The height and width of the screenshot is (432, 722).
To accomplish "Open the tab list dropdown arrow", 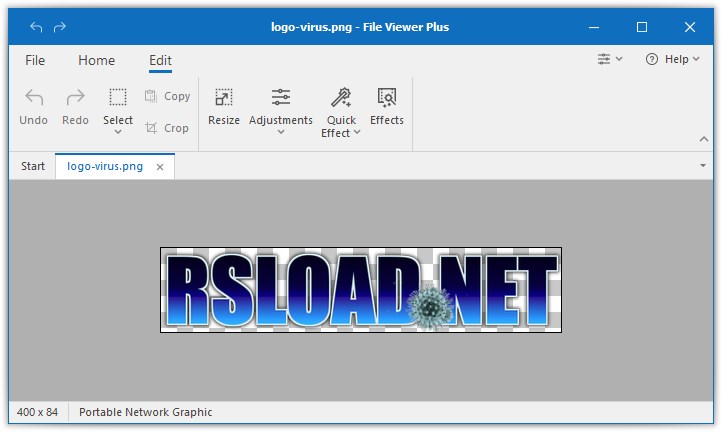I will click(703, 165).
